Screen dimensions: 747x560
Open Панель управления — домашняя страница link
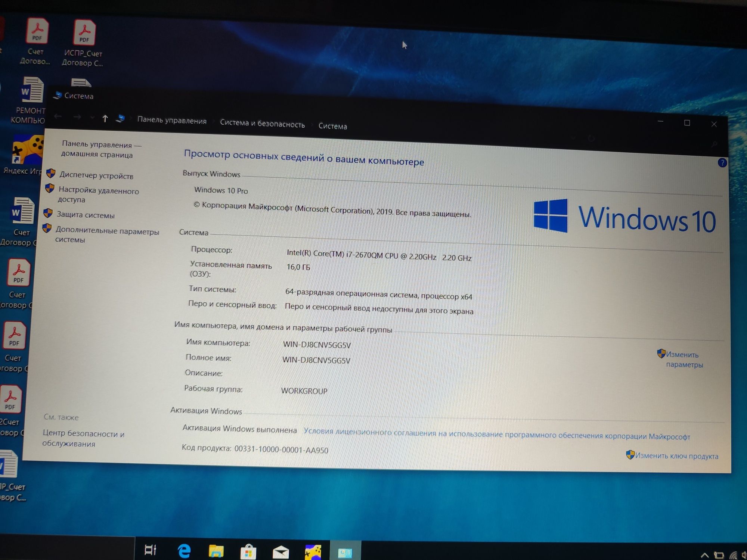point(101,149)
